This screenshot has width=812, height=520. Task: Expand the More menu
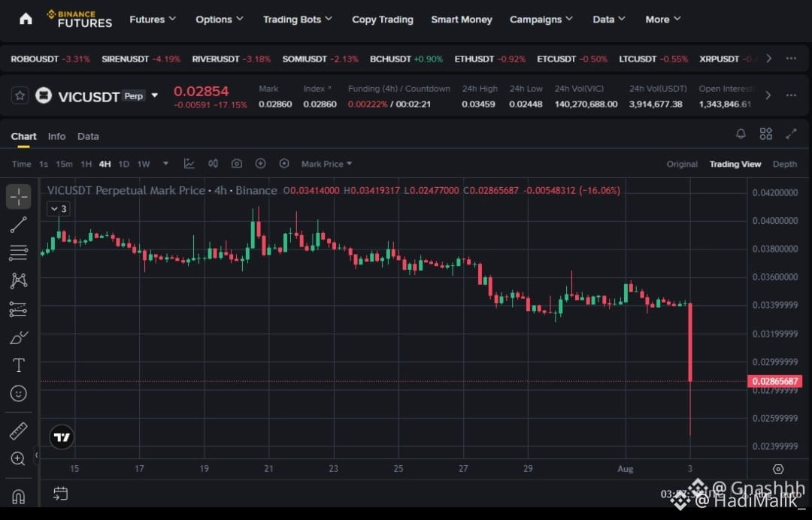[663, 19]
